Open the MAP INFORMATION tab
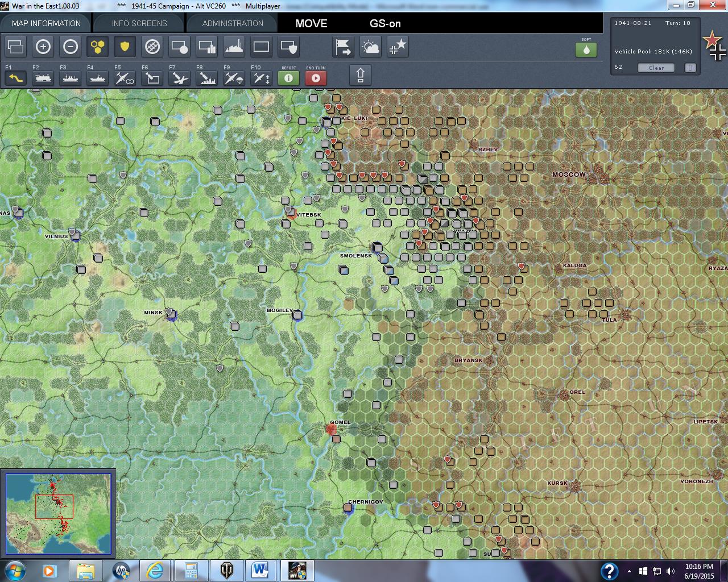 (46, 23)
